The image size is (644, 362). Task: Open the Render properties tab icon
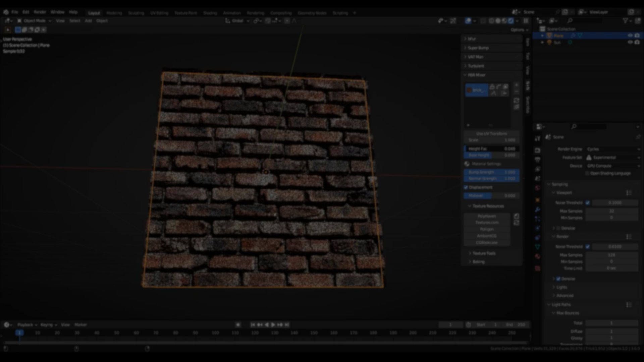click(538, 150)
